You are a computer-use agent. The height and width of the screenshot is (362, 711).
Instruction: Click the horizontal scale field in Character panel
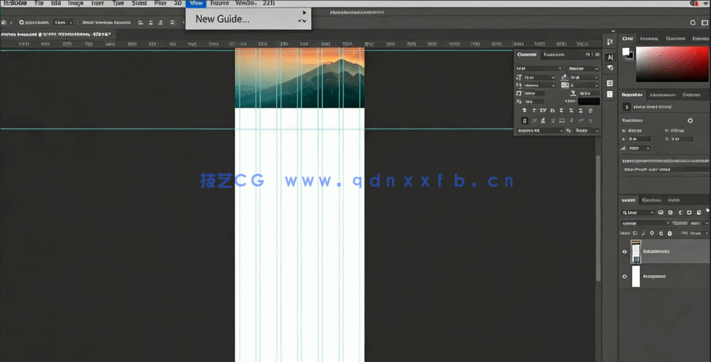point(589,93)
